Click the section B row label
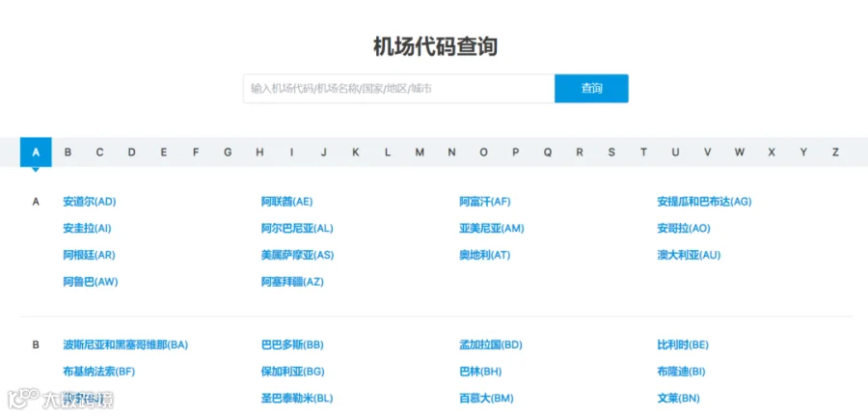This screenshot has width=868, height=416. (x=36, y=346)
